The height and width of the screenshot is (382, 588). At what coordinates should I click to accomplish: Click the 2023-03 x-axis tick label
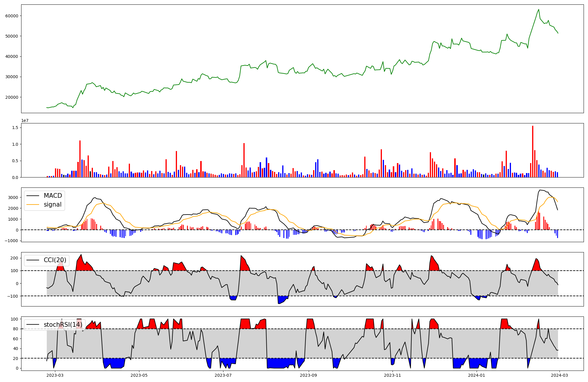coord(55,375)
